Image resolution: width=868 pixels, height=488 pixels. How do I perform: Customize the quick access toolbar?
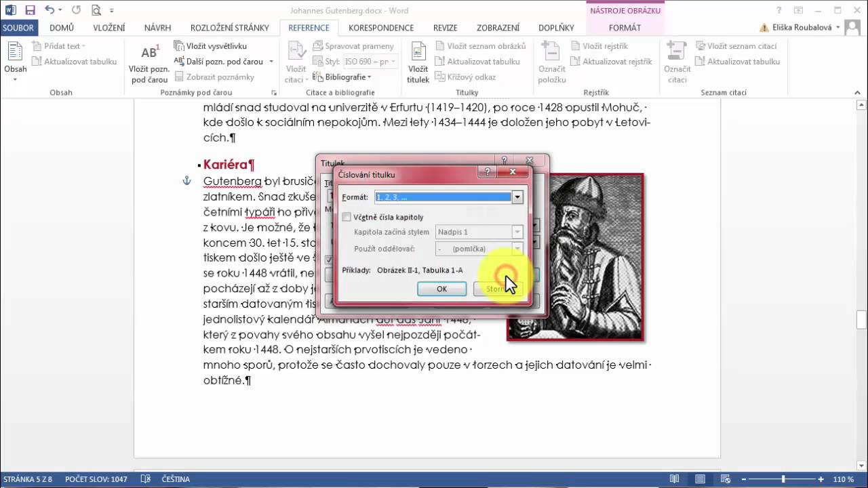(112, 11)
